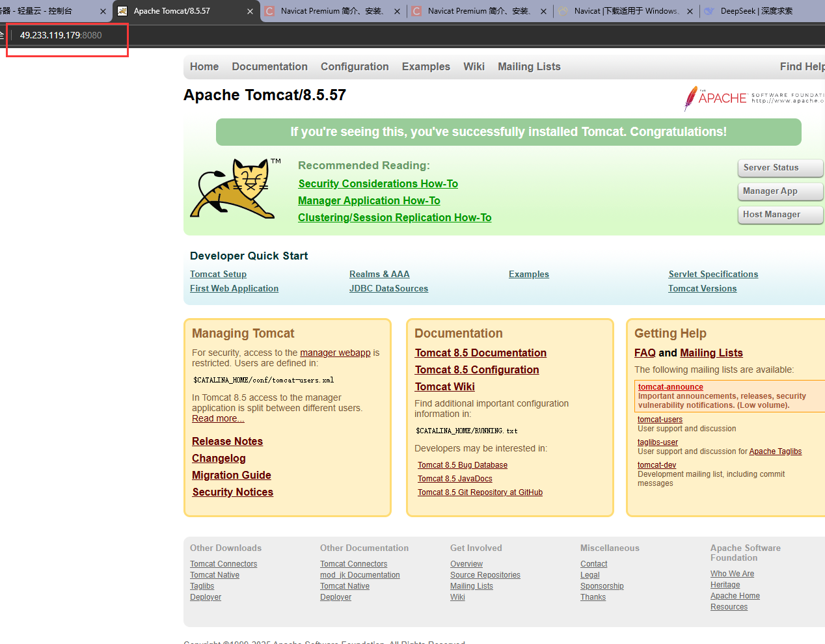Open Tomcat Connectors under Other Downloads

click(x=223, y=564)
